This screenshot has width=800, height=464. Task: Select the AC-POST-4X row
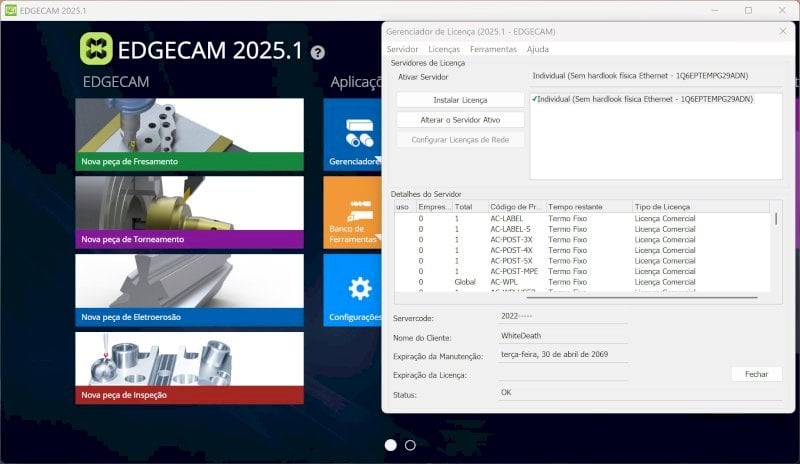(x=582, y=250)
